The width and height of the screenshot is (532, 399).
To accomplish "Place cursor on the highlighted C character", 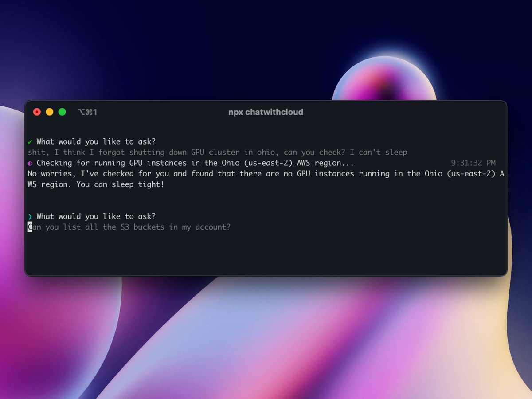I will (x=29, y=227).
